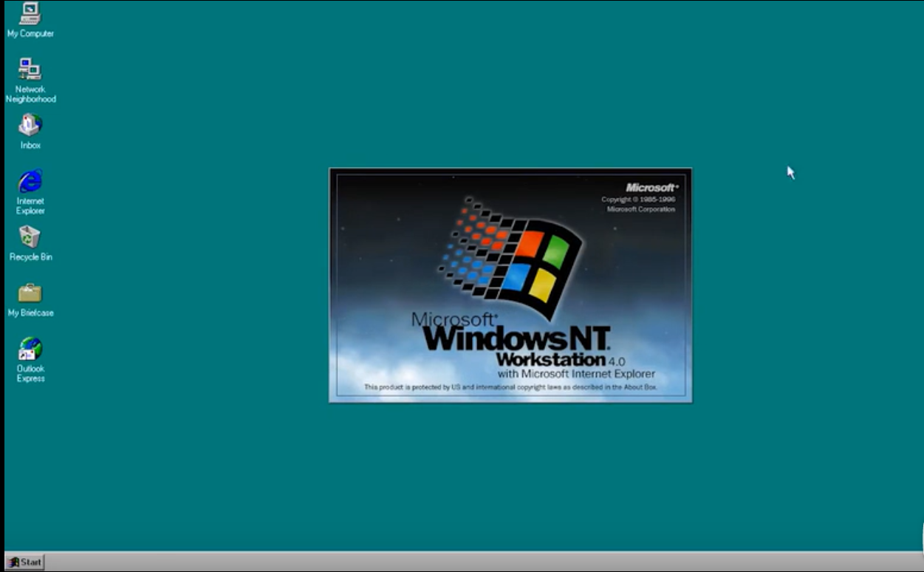This screenshot has width=924, height=572.
Task: Launch Internet Explorer from the desktop
Action: click(x=30, y=180)
